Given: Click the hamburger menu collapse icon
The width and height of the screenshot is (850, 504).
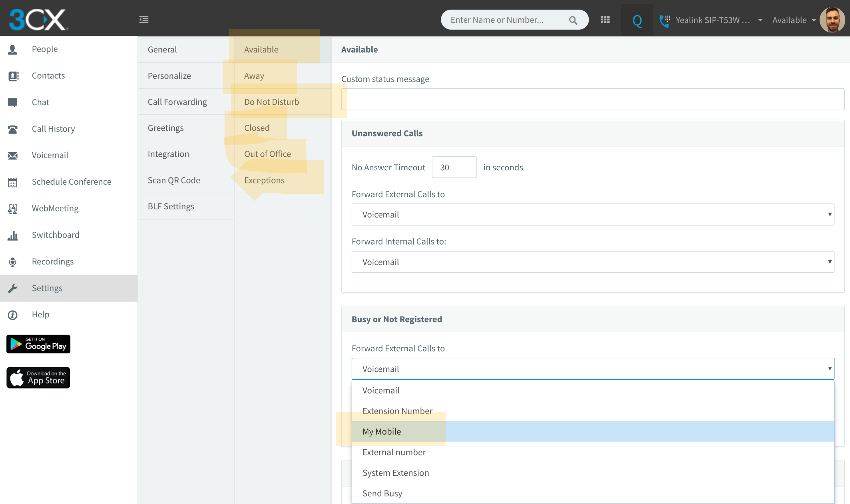Looking at the screenshot, I should coord(144,20).
